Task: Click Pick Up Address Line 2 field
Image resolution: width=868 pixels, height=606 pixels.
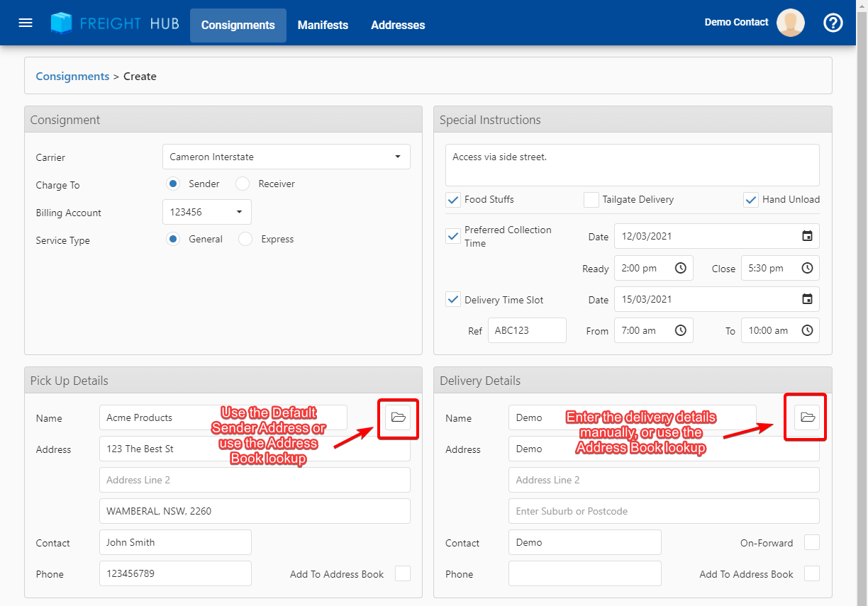Action: [255, 480]
